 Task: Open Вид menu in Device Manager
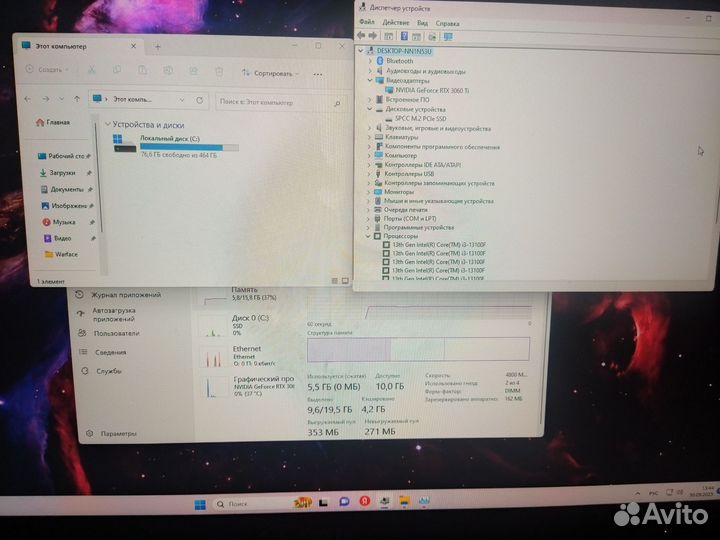422,23
